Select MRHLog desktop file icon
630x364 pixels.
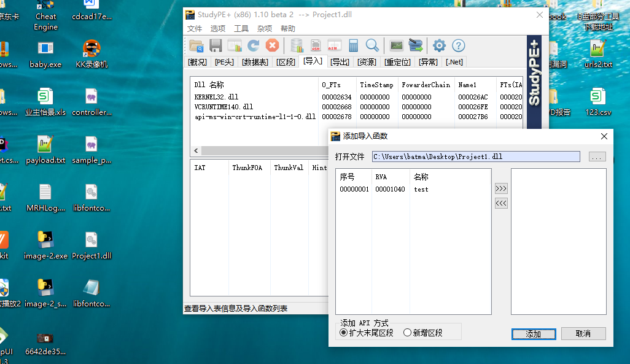point(45,198)
